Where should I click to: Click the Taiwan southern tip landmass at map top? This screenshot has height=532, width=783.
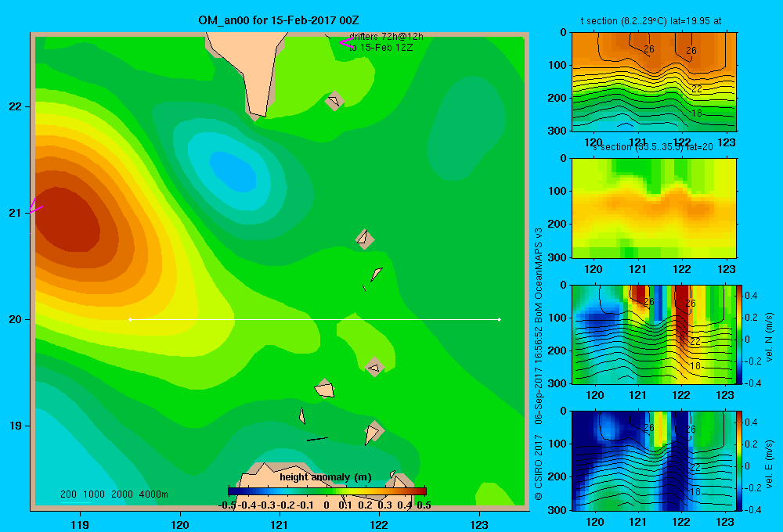point(250,70)
